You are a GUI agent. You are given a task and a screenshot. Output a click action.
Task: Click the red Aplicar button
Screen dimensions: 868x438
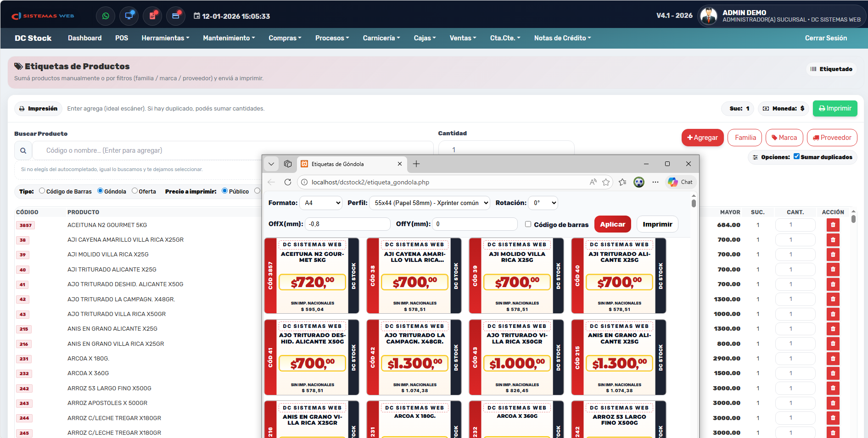coord(612,224)
